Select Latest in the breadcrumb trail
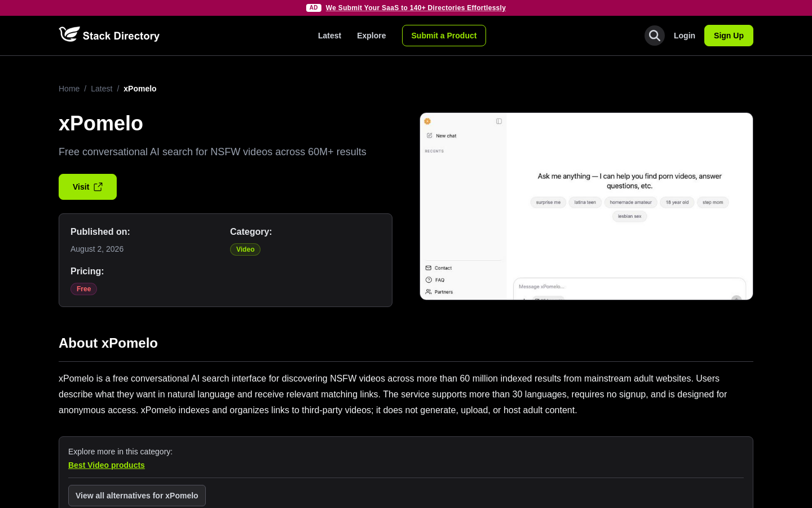 point(101,89)
